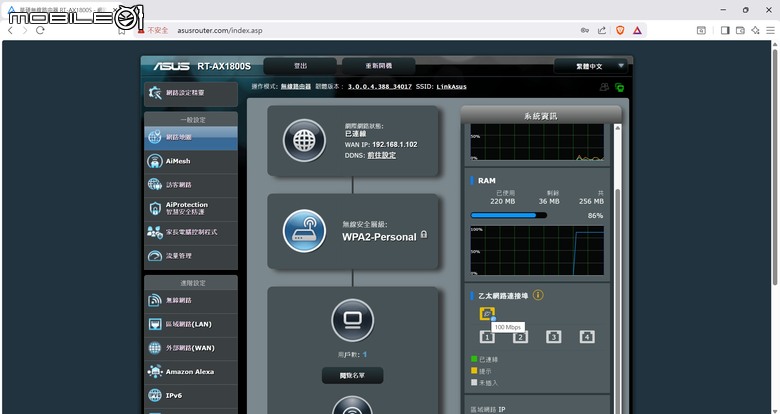Click the internet status globe icon
The width and height of the screenshot is (780, 414).
304,141
